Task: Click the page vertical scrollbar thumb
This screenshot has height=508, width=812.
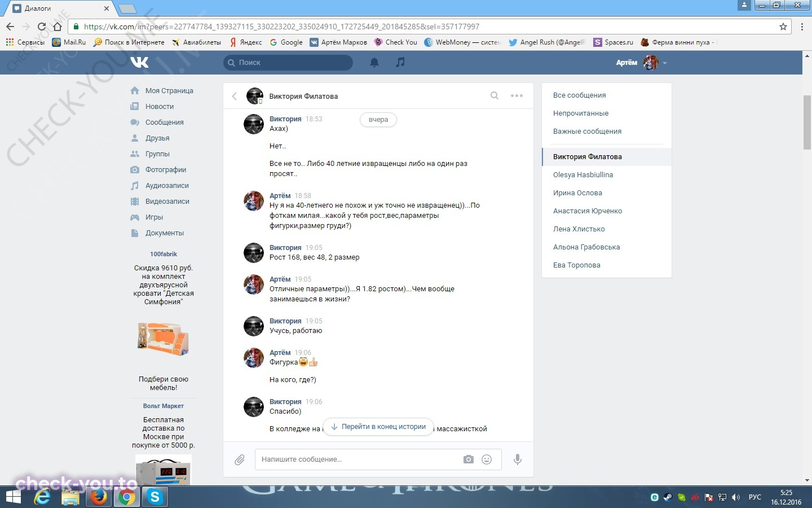Action: click(807, 122)
